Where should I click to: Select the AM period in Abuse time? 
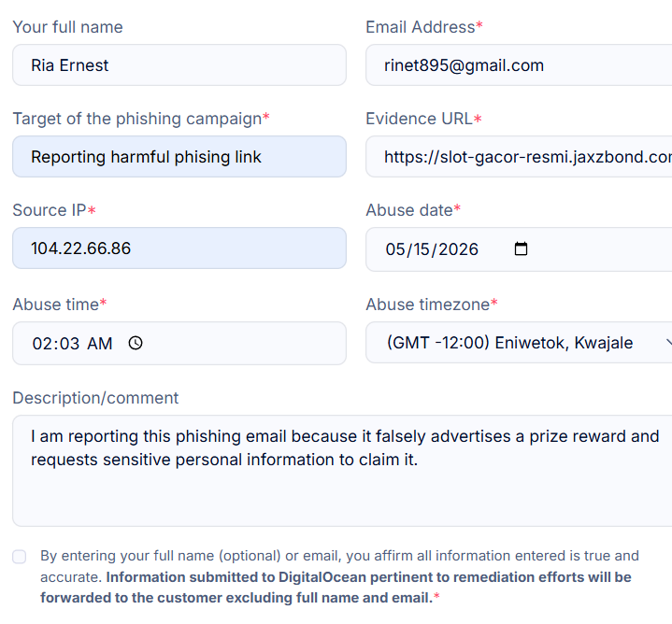[x=99, y=344]
